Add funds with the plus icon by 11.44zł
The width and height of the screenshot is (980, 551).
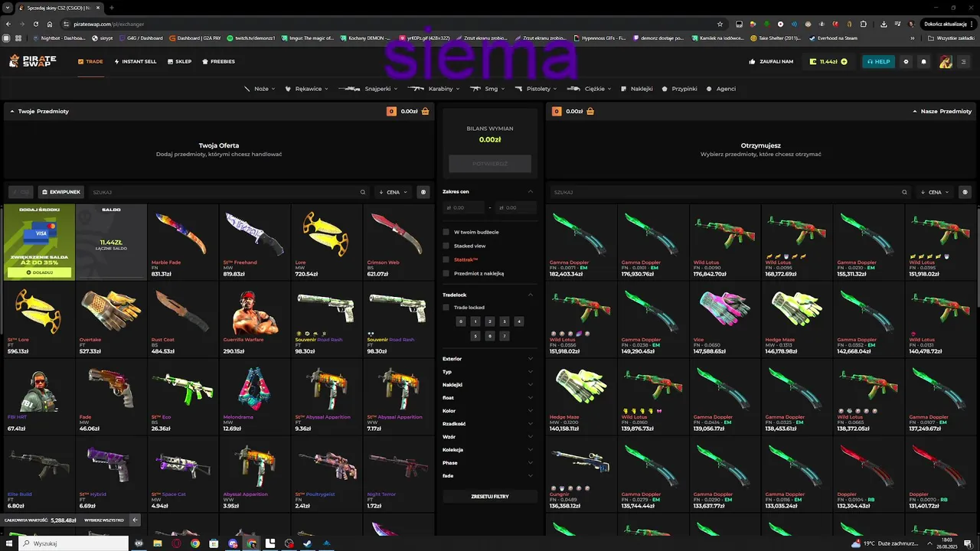point(844,61)
